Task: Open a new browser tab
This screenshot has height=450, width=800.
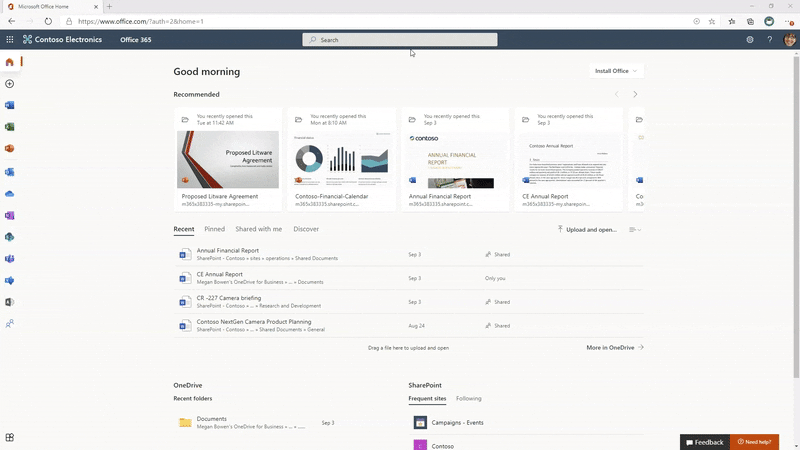Action: pyautogui.click(x=109, y=7)
